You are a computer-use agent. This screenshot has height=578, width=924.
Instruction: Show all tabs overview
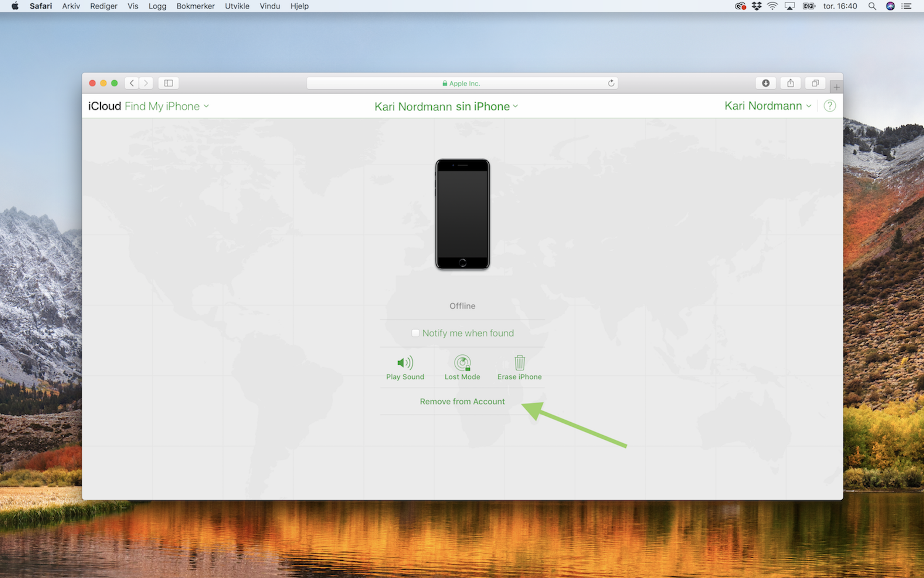coord(815,83)
